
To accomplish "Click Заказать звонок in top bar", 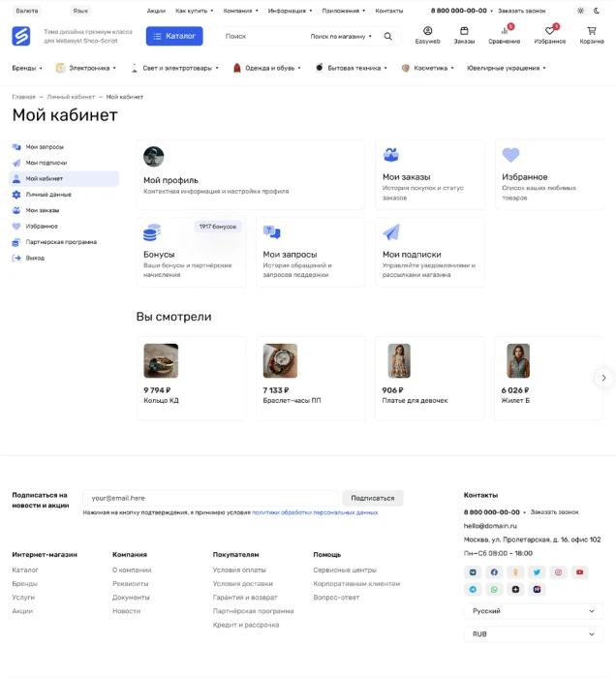I will click(522, 11).
